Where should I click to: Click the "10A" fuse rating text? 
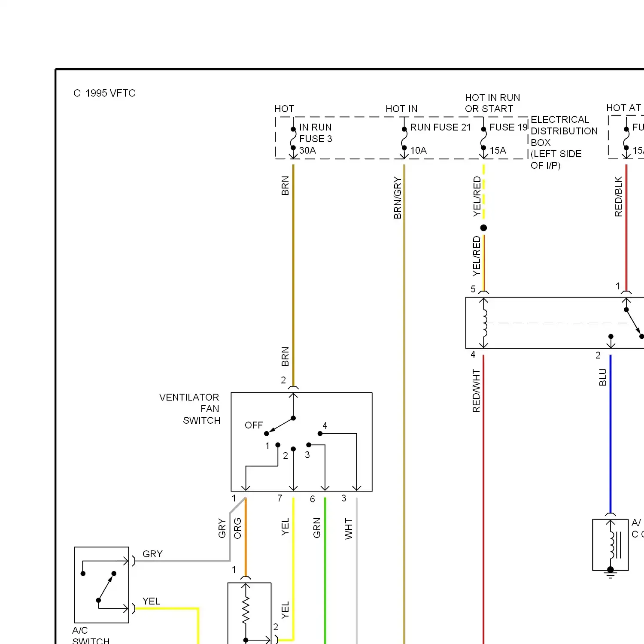[x=418, y=150]
